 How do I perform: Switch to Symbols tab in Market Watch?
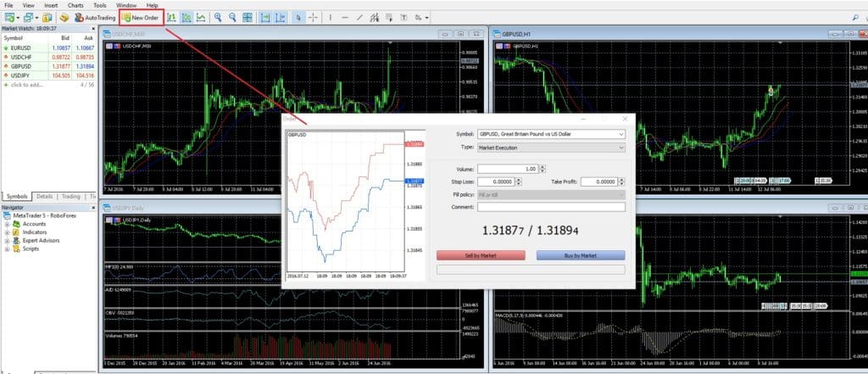17,196
